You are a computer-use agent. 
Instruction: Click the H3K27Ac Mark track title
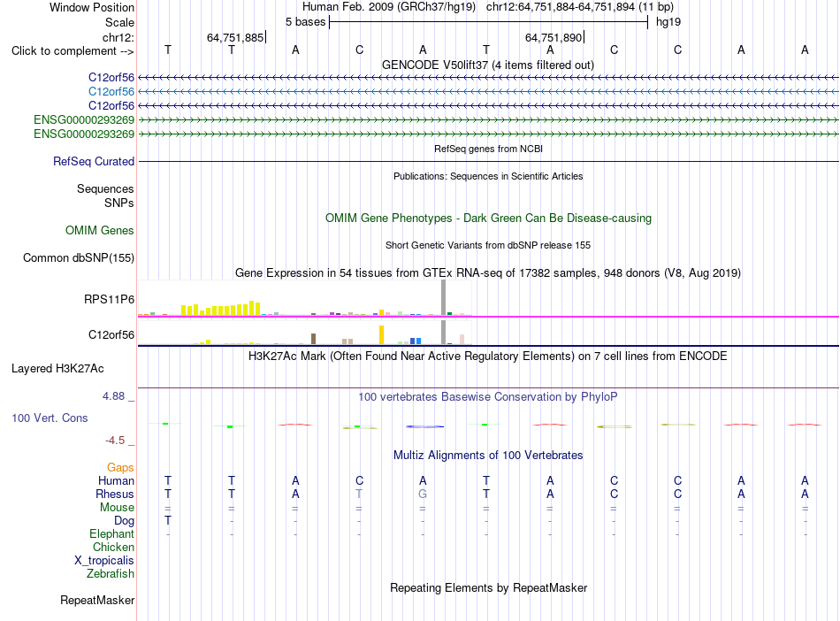click(x=487, y=356)
